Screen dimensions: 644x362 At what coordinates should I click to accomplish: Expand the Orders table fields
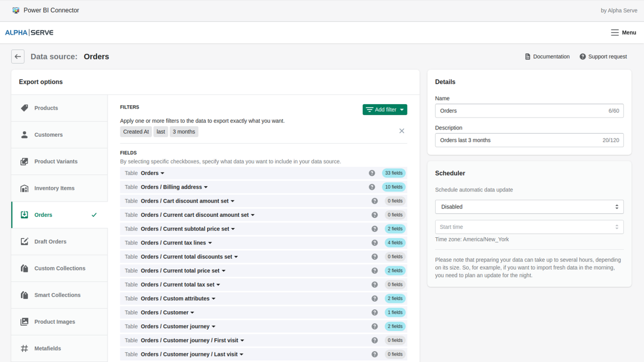point(153,173)
